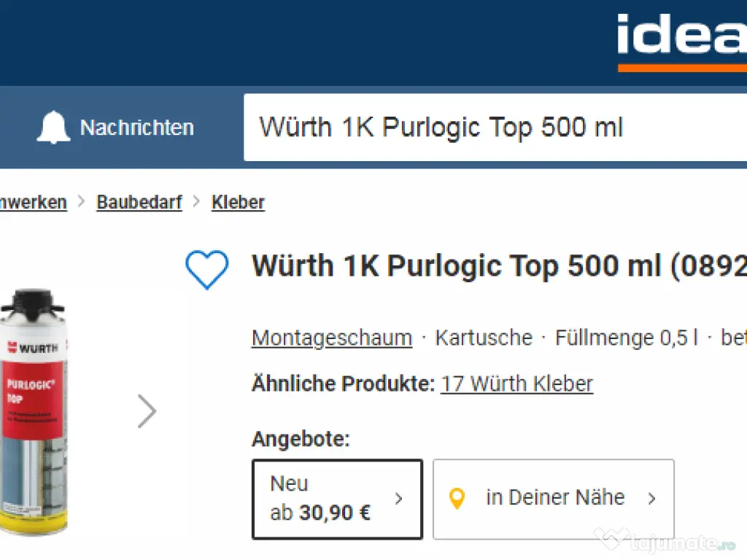The image size is (747, 560).
Task: Add product to wishlist via heart icon
Action: coord(207,269)
